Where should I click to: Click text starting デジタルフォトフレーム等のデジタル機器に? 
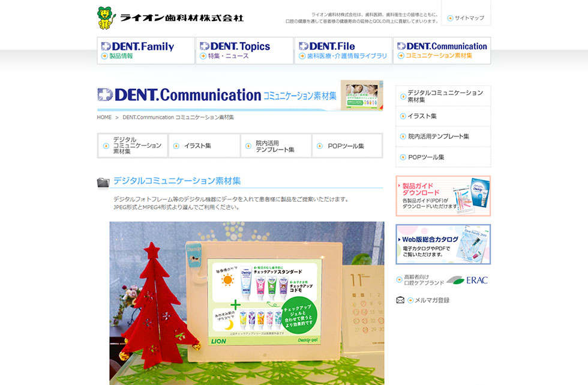coord(231,199)
